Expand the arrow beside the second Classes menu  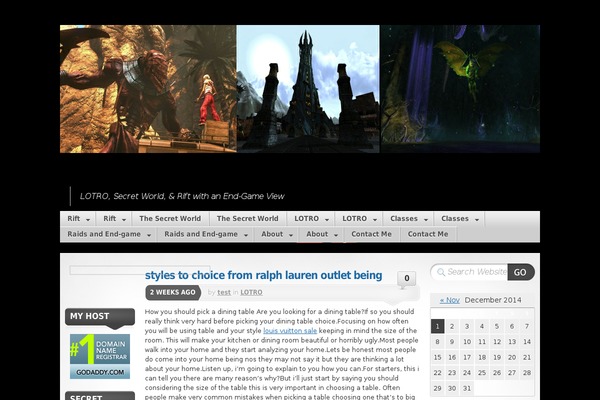(477, 220)
